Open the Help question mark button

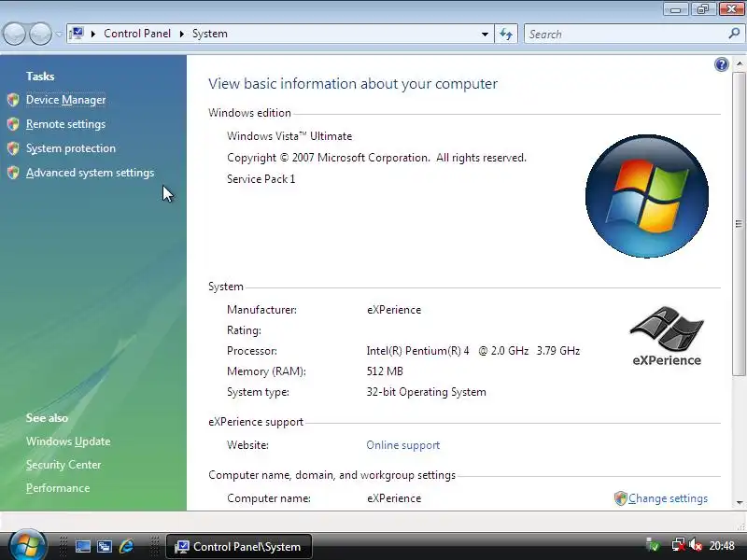(721, 64)
